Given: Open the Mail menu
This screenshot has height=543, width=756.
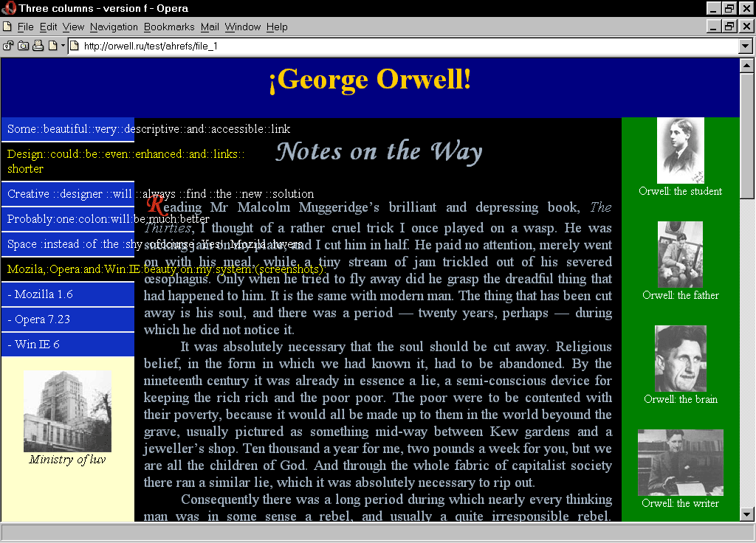Looking at the screenshot, I should [x=210, y=27].
